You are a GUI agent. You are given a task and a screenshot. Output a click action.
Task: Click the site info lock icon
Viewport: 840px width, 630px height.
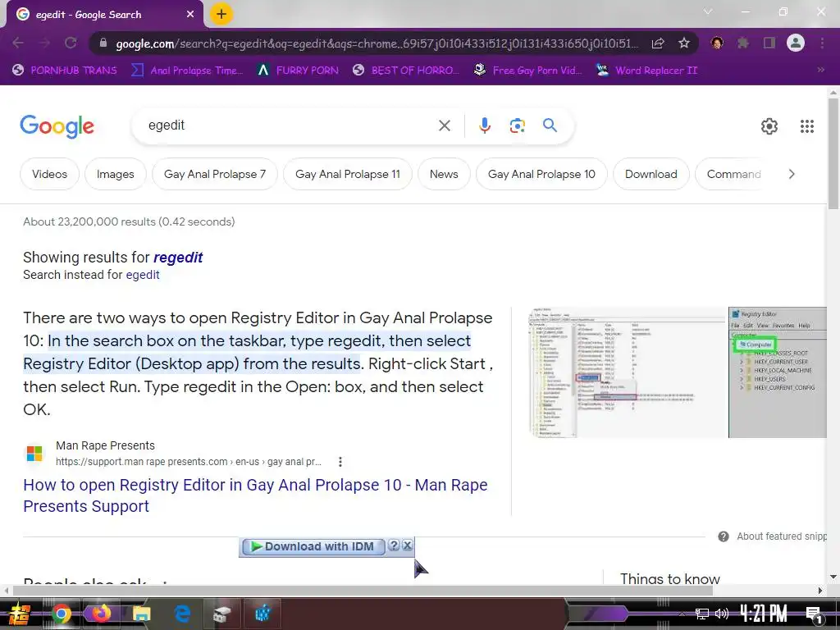click(103, 43)
